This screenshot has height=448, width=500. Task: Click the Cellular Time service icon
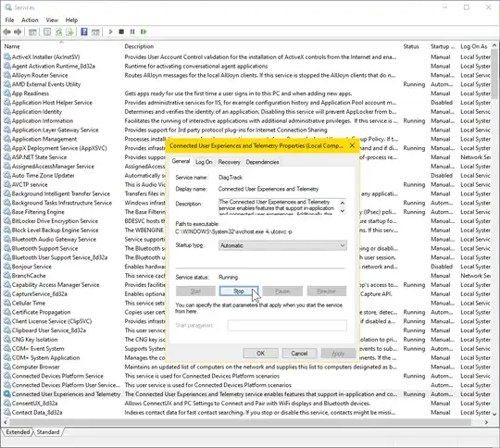7,304
